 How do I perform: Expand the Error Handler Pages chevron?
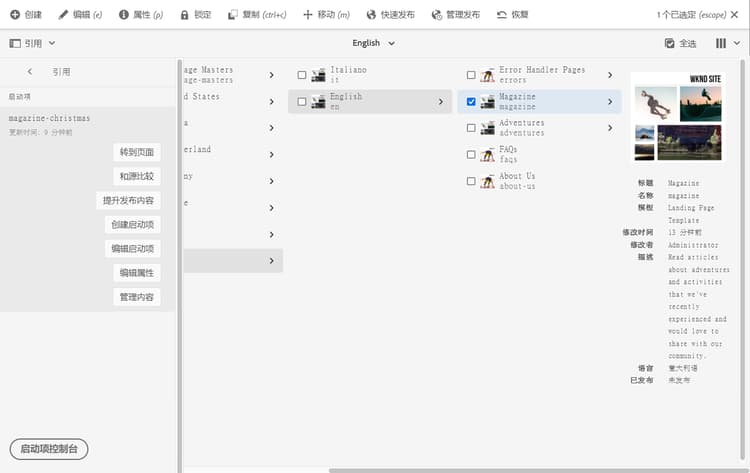pos(610,75)
